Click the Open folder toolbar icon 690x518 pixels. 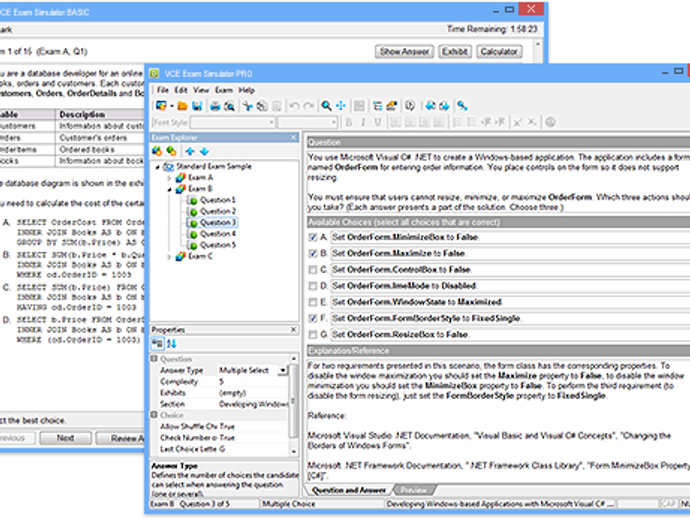point(183,106)
